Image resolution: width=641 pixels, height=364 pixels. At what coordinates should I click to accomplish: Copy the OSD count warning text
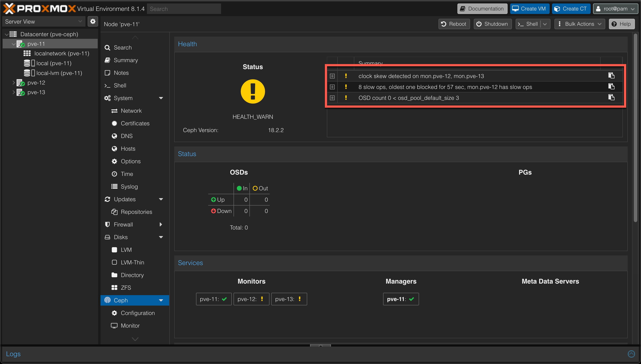pos(611,97)
